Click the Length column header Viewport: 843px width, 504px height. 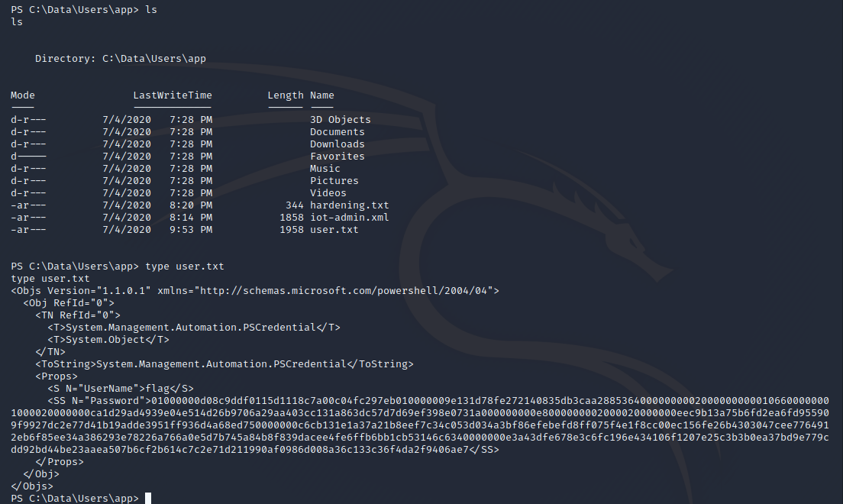[x=286, y=95]
